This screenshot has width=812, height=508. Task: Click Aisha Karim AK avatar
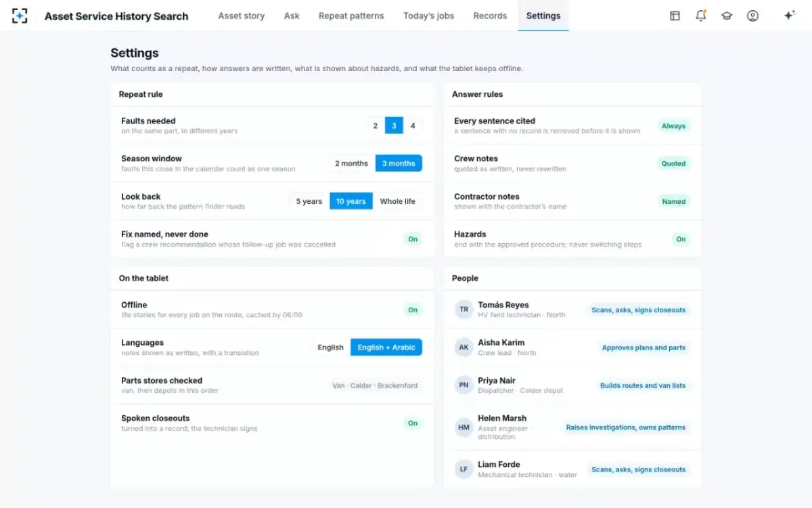[x=464, y=347]
